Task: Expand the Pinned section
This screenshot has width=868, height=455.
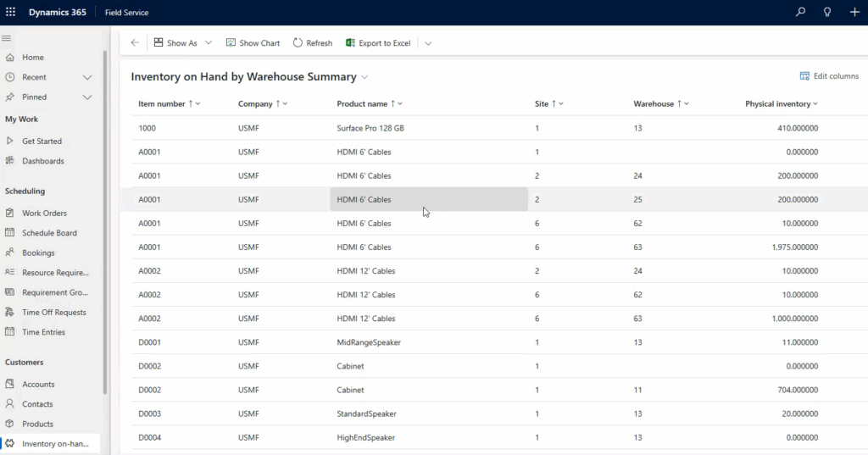Action: [x=87, y=97]
